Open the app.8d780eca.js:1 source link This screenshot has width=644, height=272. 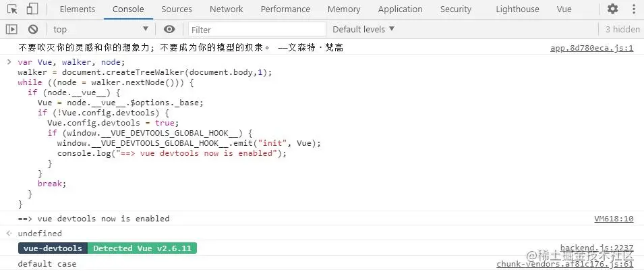(591, 49)
